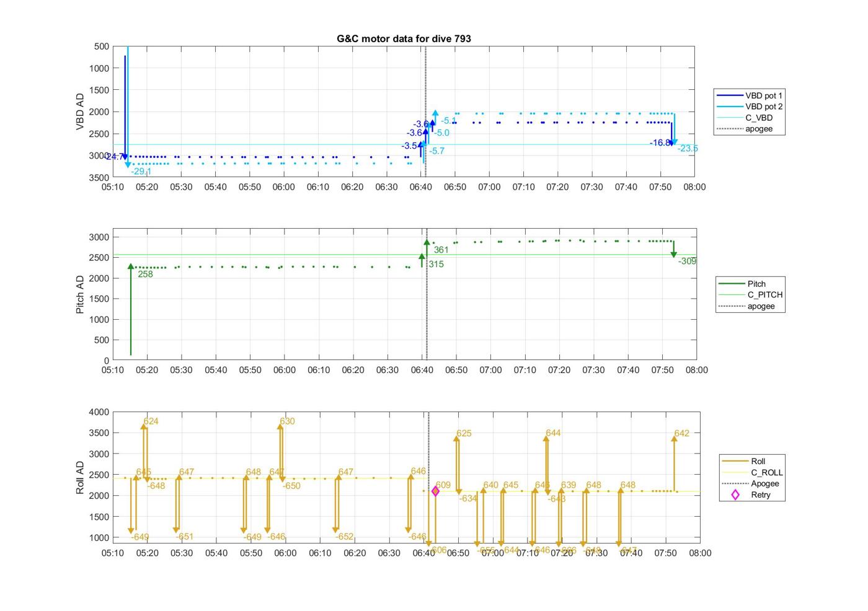
Task: Select 'Retry' legend entry with diamond
Action: click(x=751, y=495)
